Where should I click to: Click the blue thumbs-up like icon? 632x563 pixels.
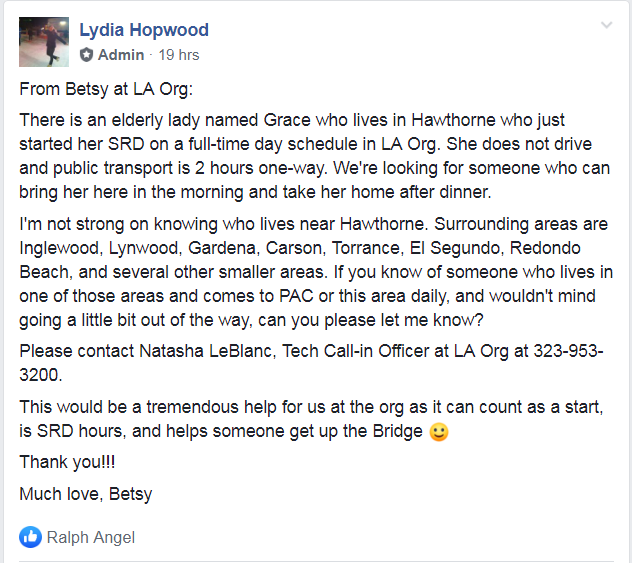30,537
